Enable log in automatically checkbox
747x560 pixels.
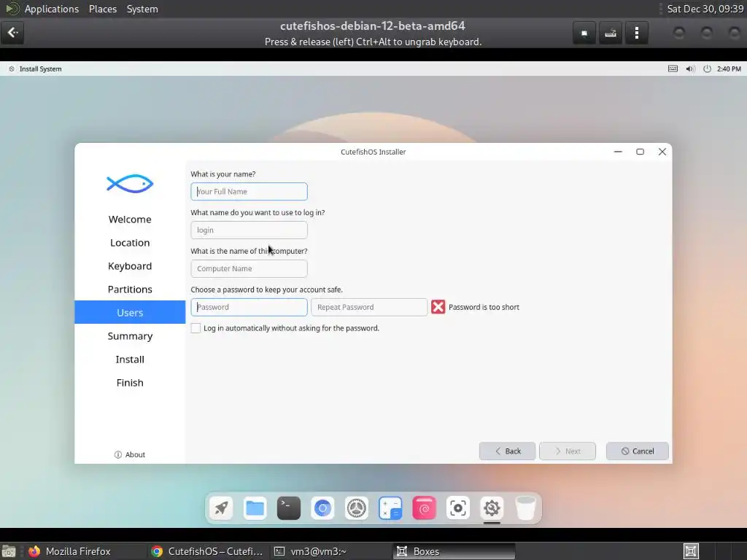click(x=196, y=328)
